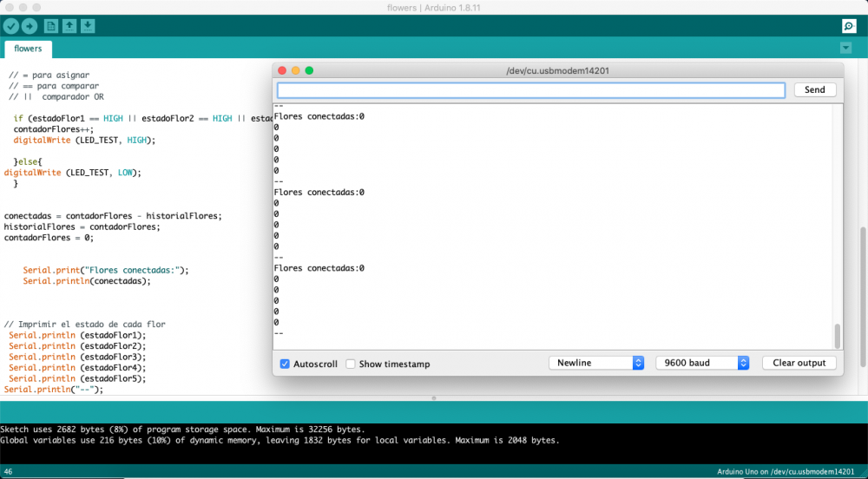Open Serial Monitor magnifier icon

849,26
